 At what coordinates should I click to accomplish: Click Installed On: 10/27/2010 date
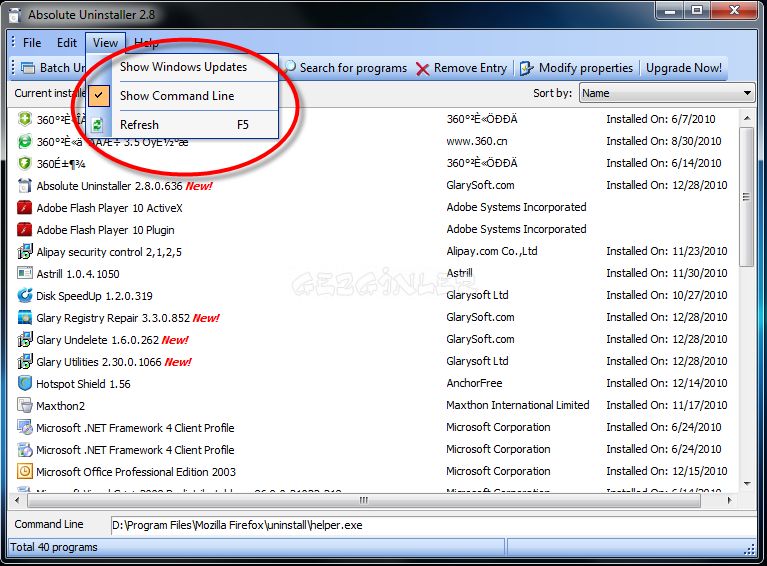(x=667, y=295)
